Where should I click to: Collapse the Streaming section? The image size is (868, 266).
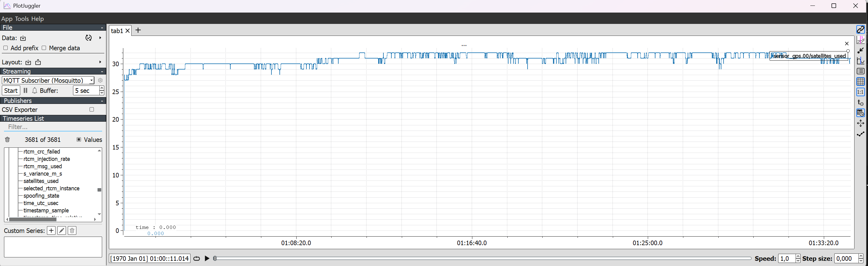pos(102,71)
